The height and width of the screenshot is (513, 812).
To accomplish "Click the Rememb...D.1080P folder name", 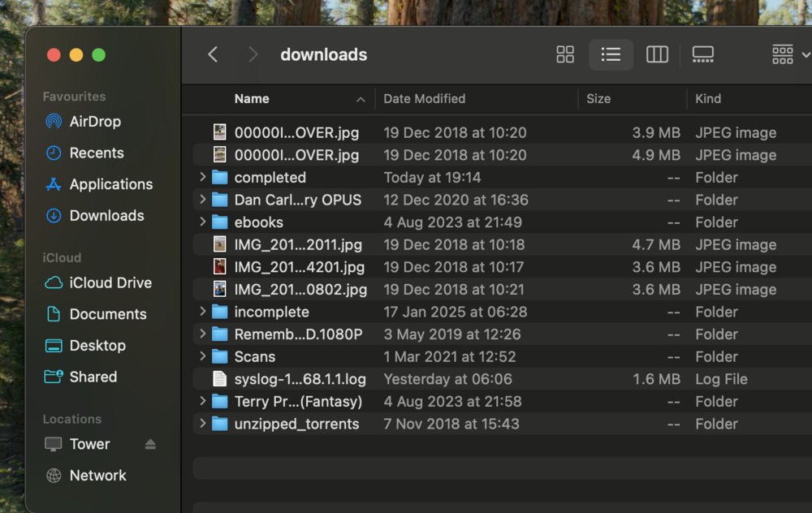I will [x=298, y=334].
